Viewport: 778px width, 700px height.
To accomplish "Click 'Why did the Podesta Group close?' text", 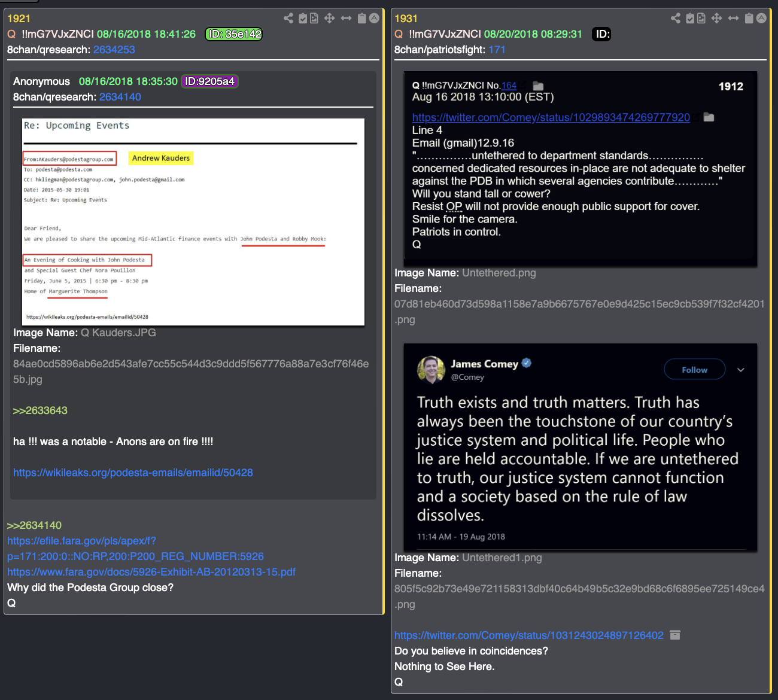I will [x=90, y=588].
